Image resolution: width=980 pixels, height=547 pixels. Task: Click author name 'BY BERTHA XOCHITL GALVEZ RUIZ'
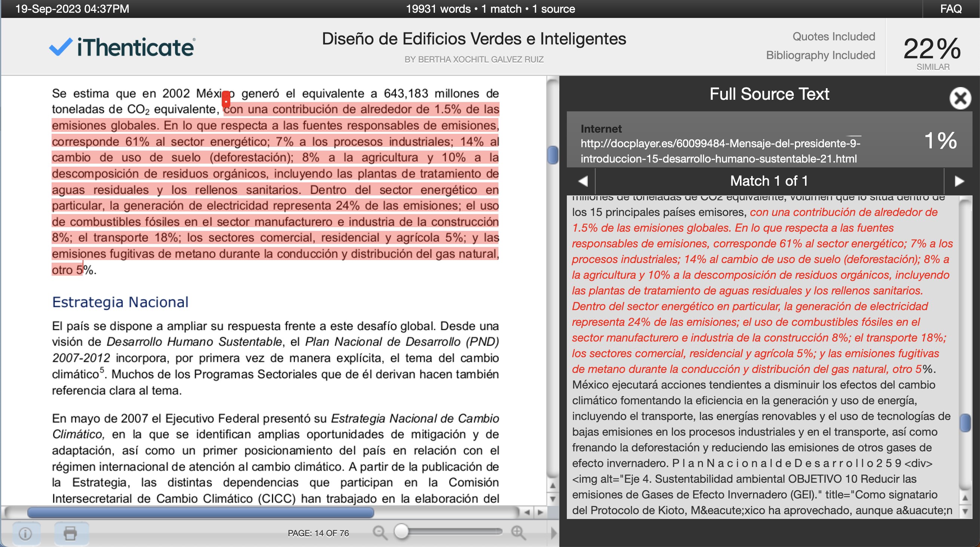(x=474, y=59)
